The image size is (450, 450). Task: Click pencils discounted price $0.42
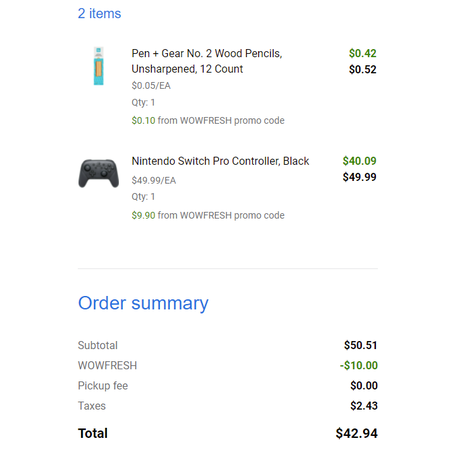(x=363, y=53)
